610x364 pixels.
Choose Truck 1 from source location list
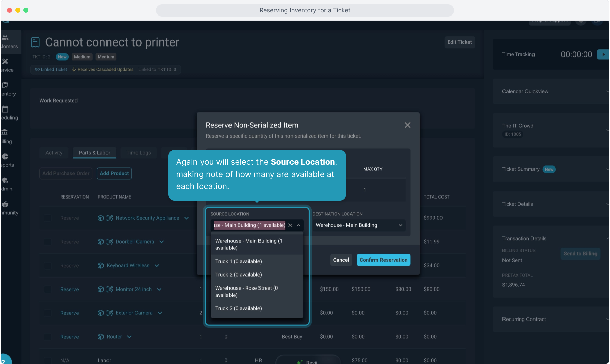click(x=238, y=261)
